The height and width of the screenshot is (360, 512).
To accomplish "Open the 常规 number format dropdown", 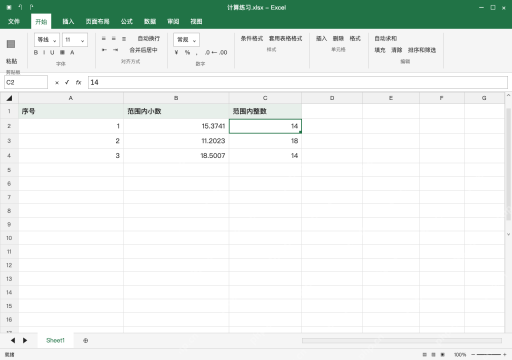I will pos(186,40).
